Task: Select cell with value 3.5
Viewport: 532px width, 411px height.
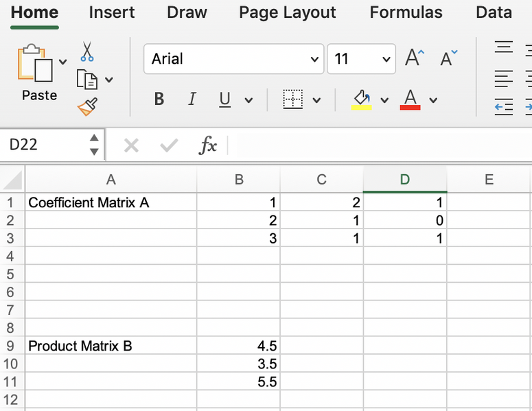Action: pos(239,364)
